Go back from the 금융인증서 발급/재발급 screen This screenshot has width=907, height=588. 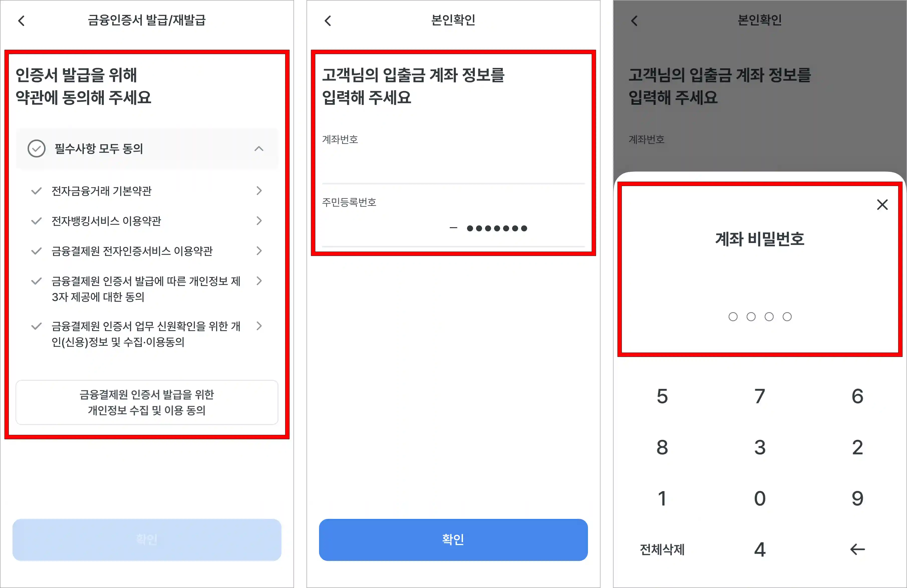21,21
